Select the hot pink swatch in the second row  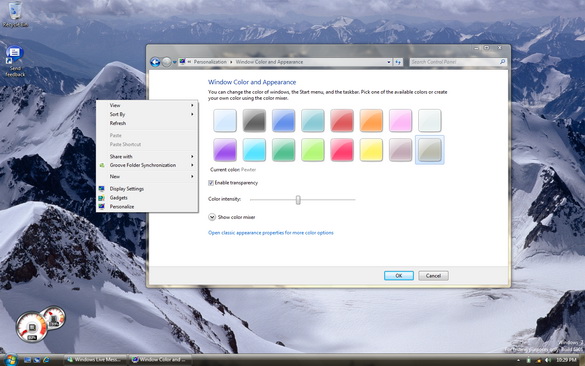tap(342, 150)
